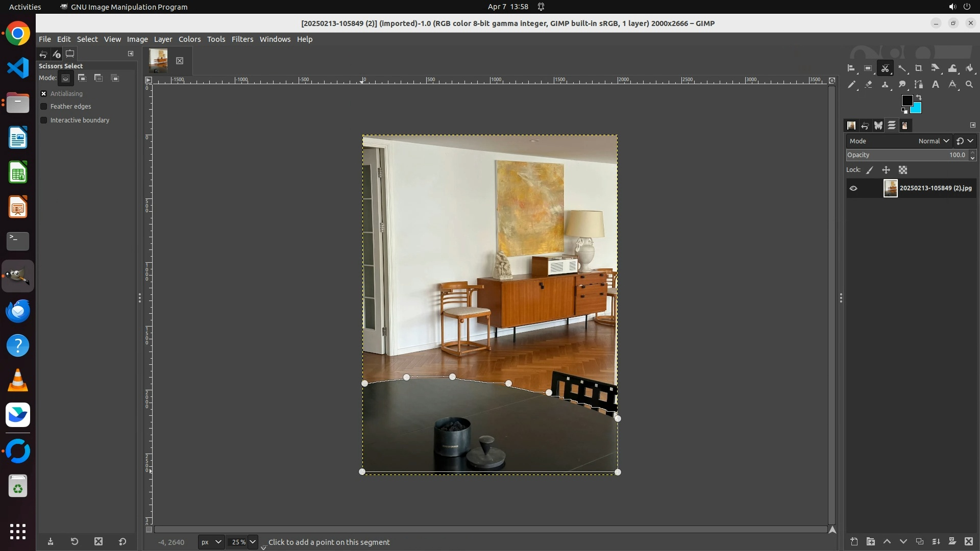Open the Filters menu
This screenshot has height=551, width=980.
(x=242, y=39)
